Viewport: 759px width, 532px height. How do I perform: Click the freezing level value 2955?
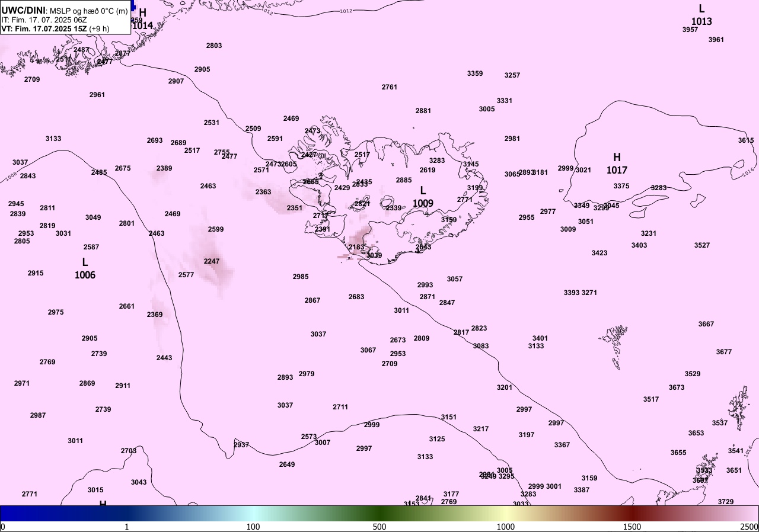click(x=527, y=217)
